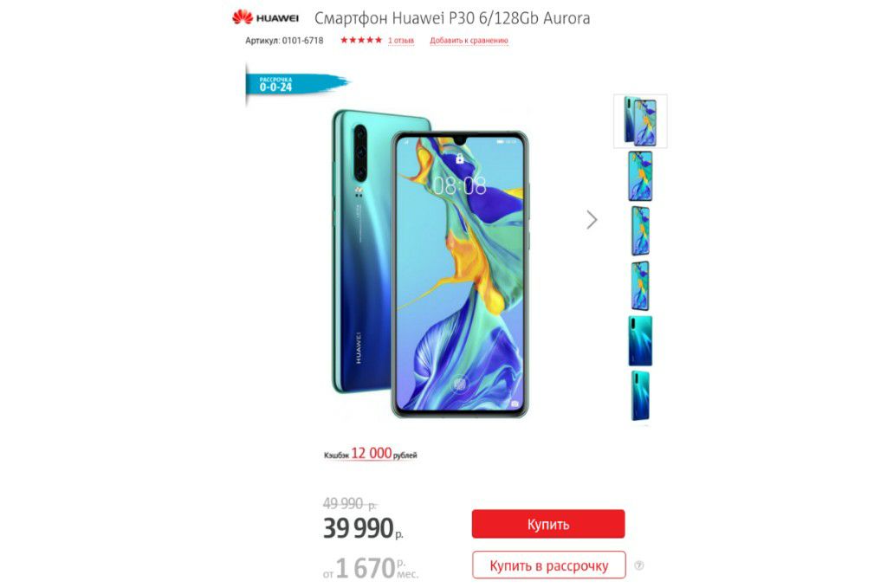The width and height of the screenshot is (887, 588).
Task: Select the second front-view phone thumbnail
Action: pos(640,176)
